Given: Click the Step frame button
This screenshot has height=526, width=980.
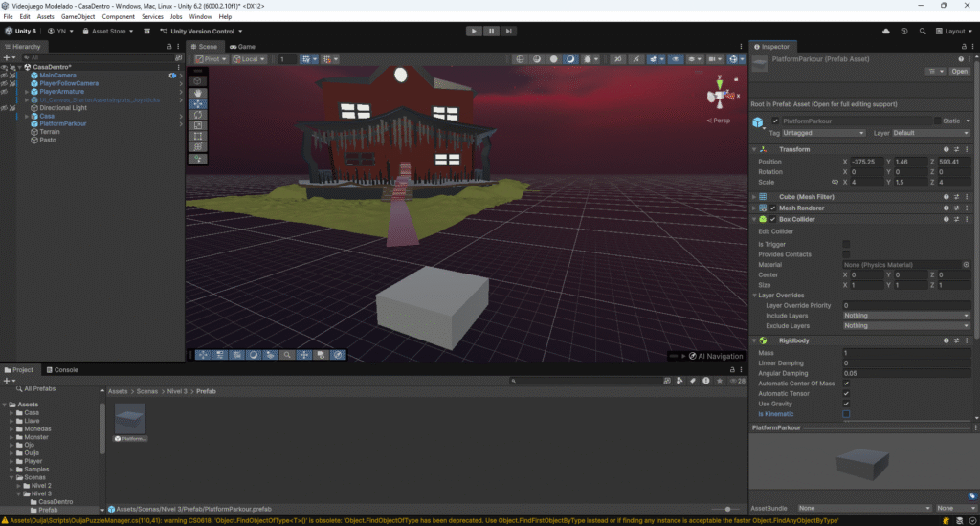Looking at the screenshot, I should (508, 31).
